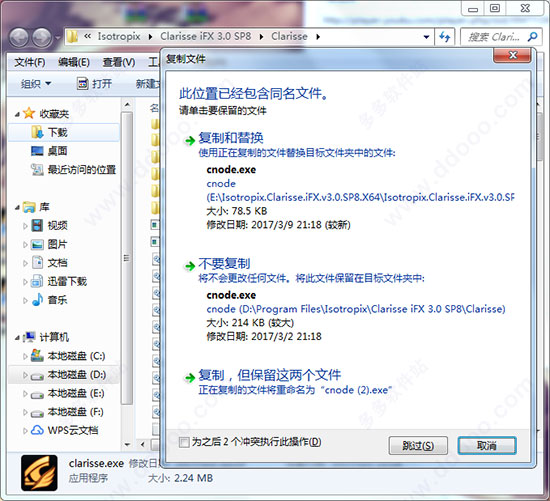The image size is (550, 501).
Task: Click the Explorer forward navigation arrow
Action: pos(42,37)
